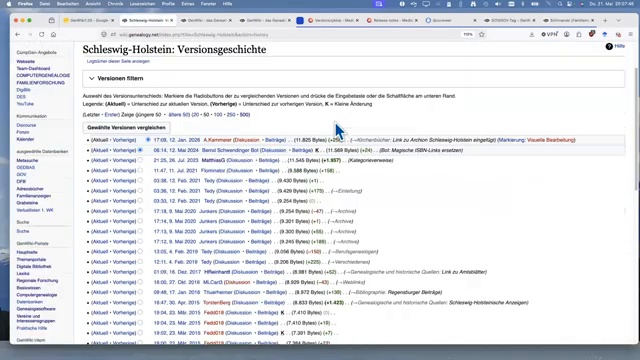Open the downloads arrow icon in toolbar

(x=531, y=35)
